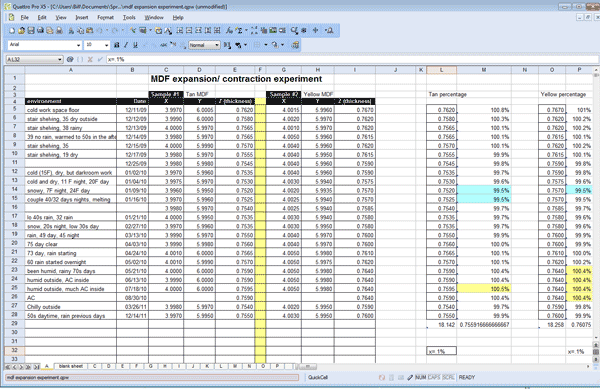Switch to the 'blank sheet' tab

coord(71,366)
